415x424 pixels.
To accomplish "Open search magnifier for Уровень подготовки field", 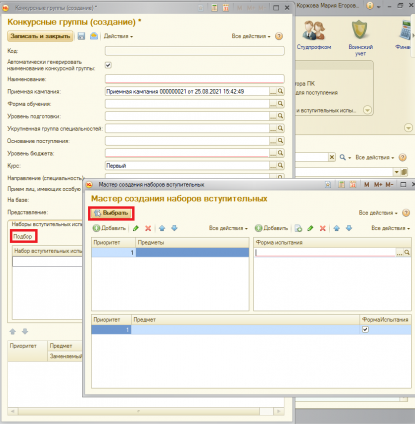I will pyautogui.click(x=281, y=116).
